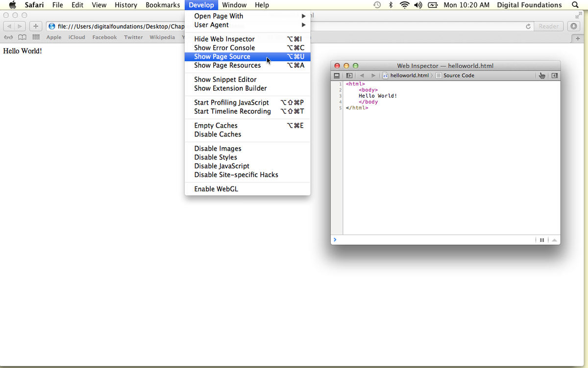Viewport: 588px width, 368px height.
Task: Click the Spotlight search magnifier icon
Action: pyautogui.click(x=575, y=5)
